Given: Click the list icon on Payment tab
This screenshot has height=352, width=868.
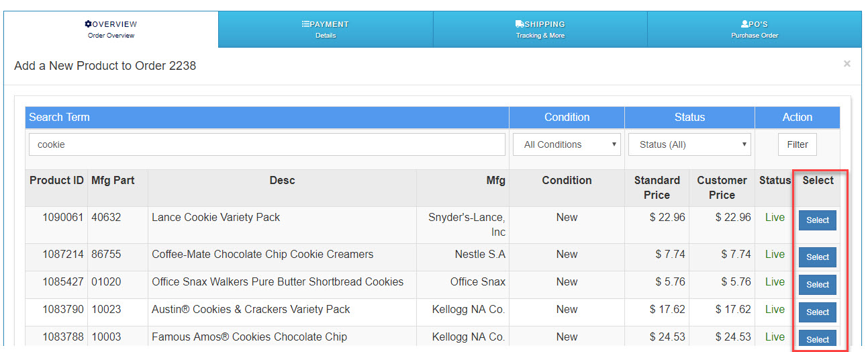Looking at the screenshot, I should 305,24.
